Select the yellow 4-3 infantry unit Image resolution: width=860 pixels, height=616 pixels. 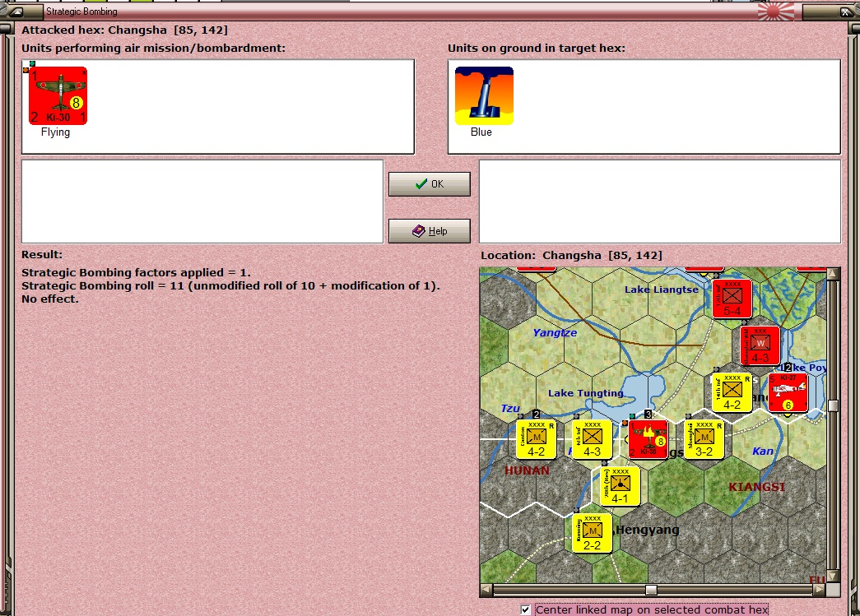tap(592, 439)
